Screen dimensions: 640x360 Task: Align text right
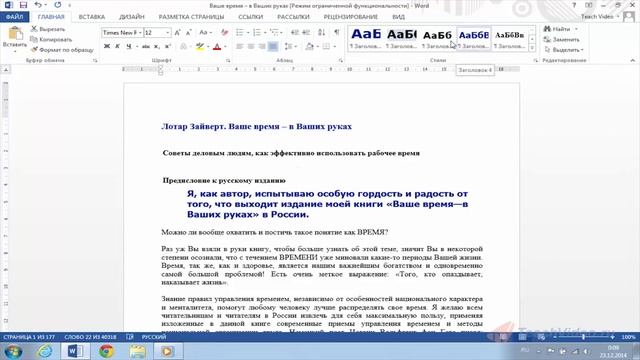[262, 47]
